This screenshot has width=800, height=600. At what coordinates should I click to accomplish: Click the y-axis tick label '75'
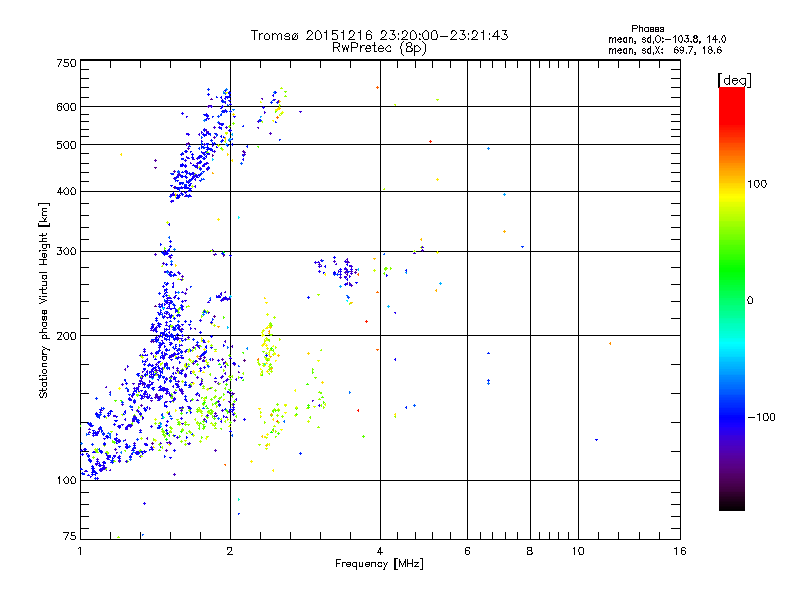(x=70, y=536)
